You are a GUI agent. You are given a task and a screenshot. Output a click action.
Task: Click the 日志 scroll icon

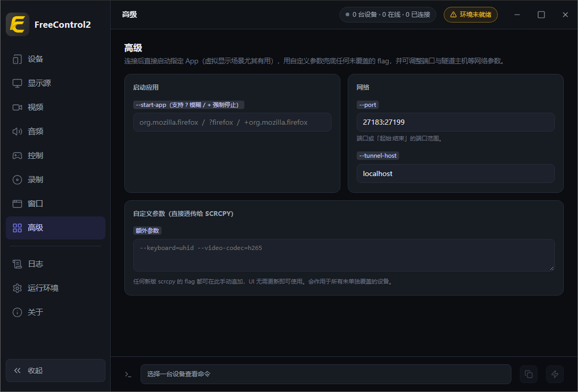(x=17, y=264)
